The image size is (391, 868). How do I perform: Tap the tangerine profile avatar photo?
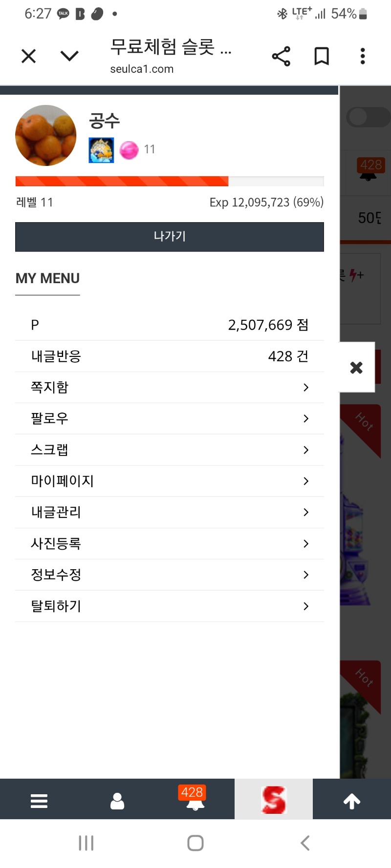(x=46, y=136)
